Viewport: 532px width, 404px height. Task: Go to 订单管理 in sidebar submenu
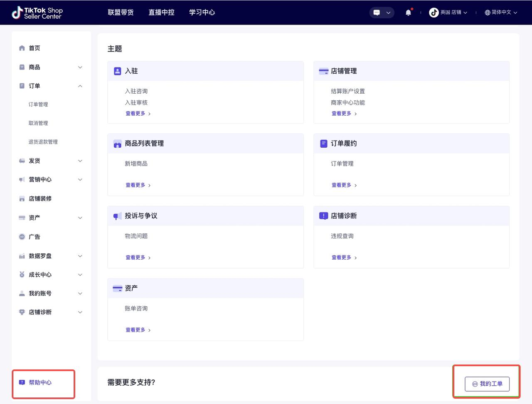(x=38, y=104)
